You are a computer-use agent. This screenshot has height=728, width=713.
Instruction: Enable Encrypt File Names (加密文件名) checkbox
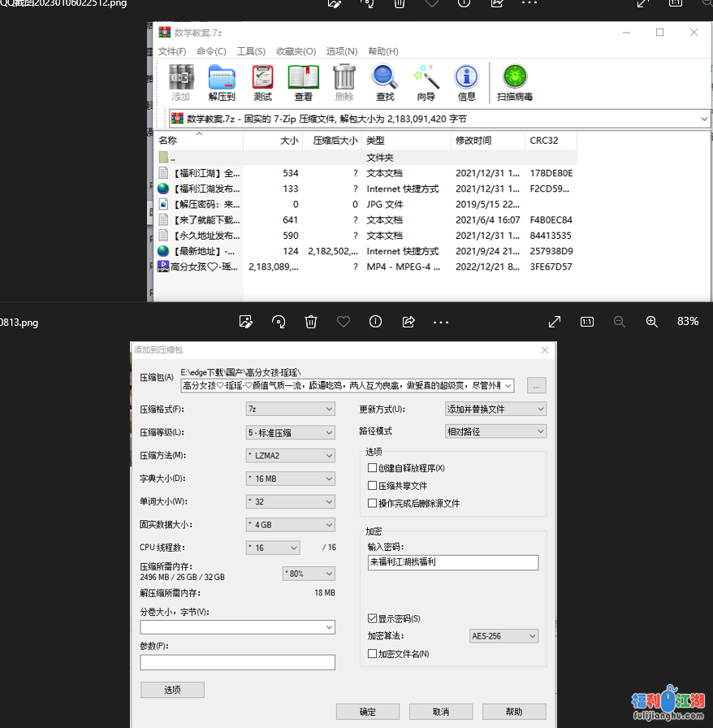[373, 654]
